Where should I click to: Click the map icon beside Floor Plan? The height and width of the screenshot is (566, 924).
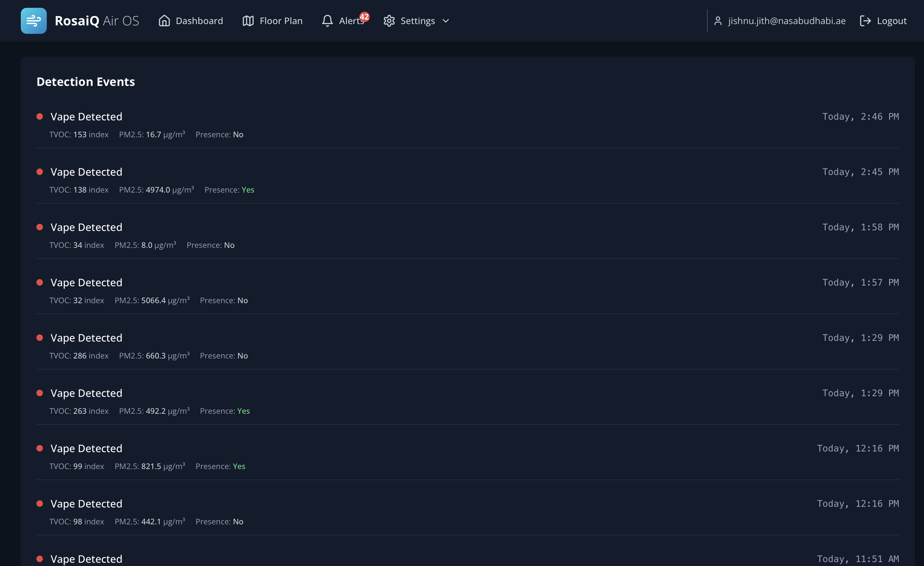coord(248,20)
